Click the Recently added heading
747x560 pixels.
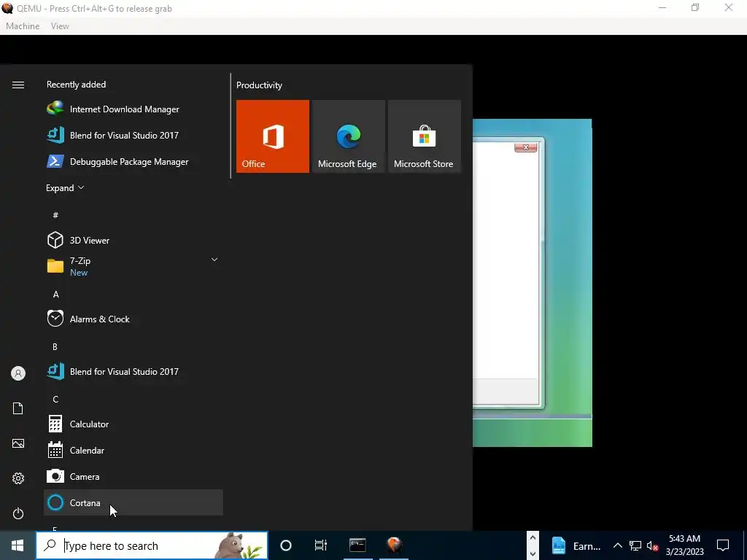76,85
